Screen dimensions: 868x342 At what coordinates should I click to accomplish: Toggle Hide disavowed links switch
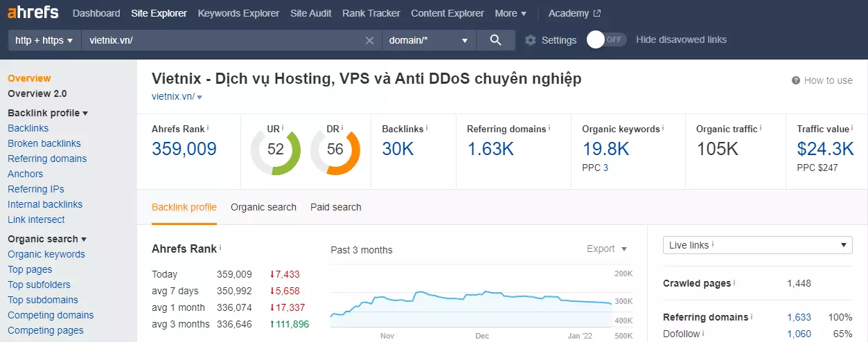pos(606,39)
